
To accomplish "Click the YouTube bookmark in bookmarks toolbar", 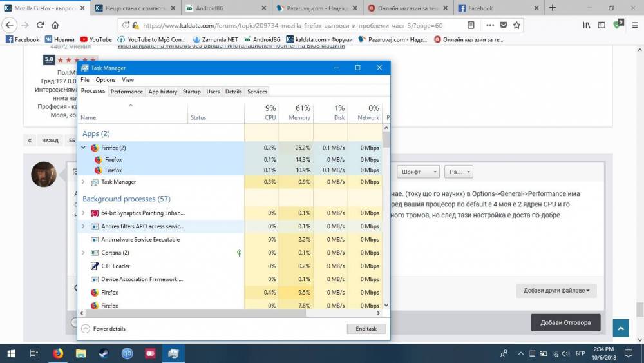I will pos(96,39).
